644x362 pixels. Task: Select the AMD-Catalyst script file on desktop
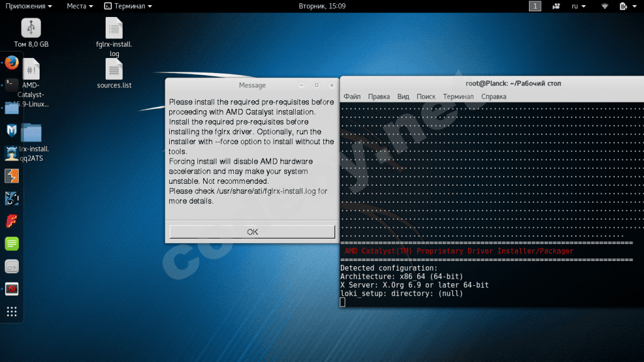pos(33,82)
